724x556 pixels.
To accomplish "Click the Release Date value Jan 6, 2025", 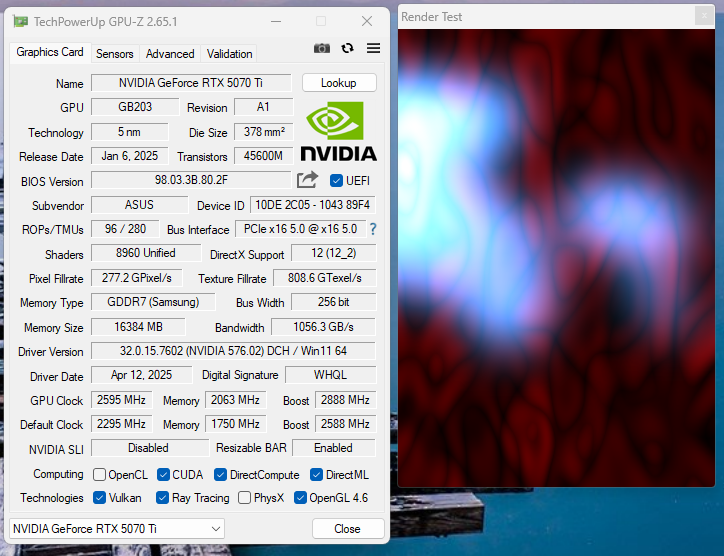I will coord(130,156).
